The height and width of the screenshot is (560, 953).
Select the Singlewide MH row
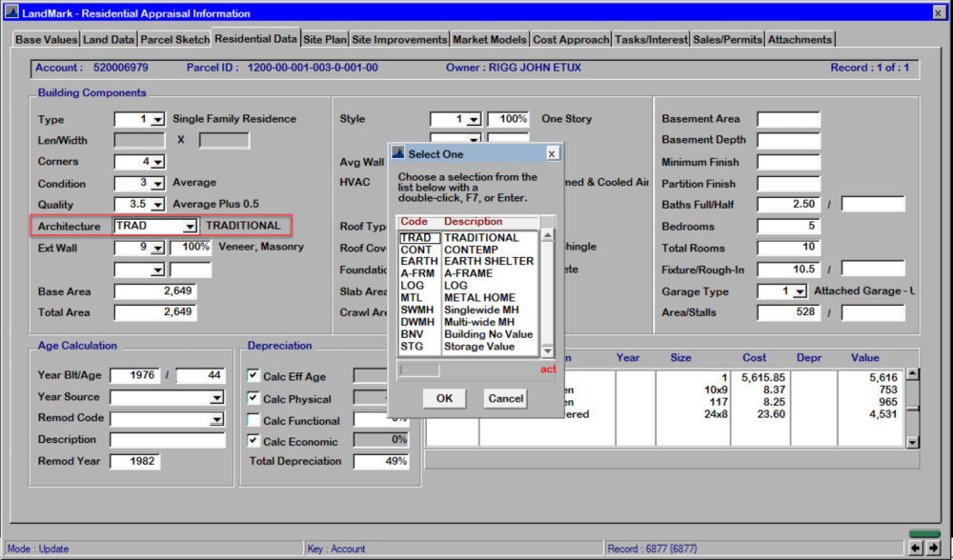click(468, 310)
